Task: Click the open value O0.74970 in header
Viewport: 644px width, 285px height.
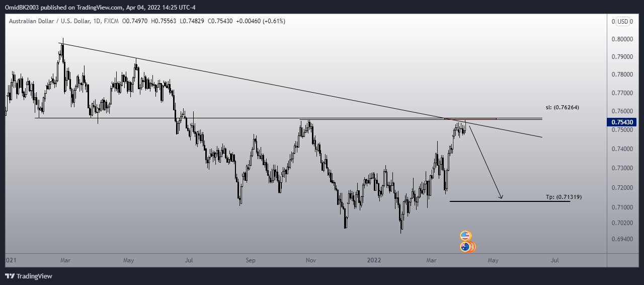Action: click(x=135, y=21)
